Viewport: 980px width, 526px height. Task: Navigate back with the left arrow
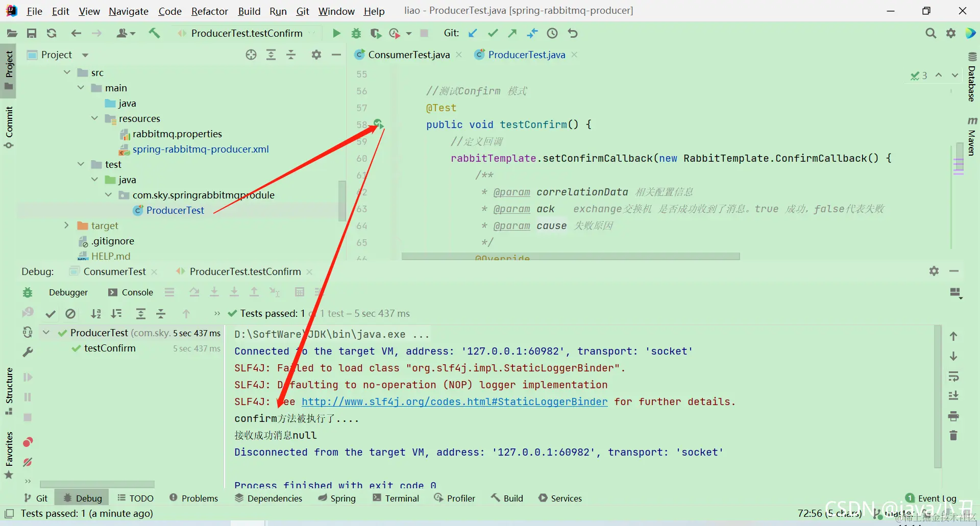point(76,33)
